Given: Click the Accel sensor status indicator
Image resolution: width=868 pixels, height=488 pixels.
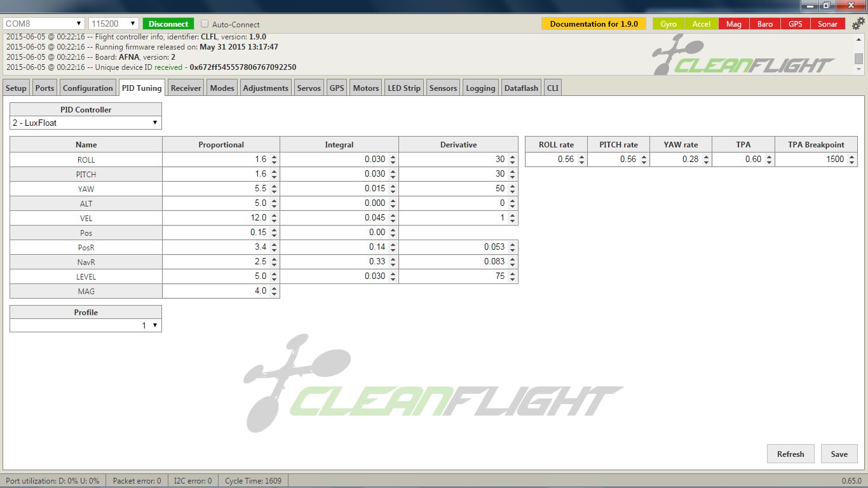Looking at the screenshot, I should click(702, 24).
